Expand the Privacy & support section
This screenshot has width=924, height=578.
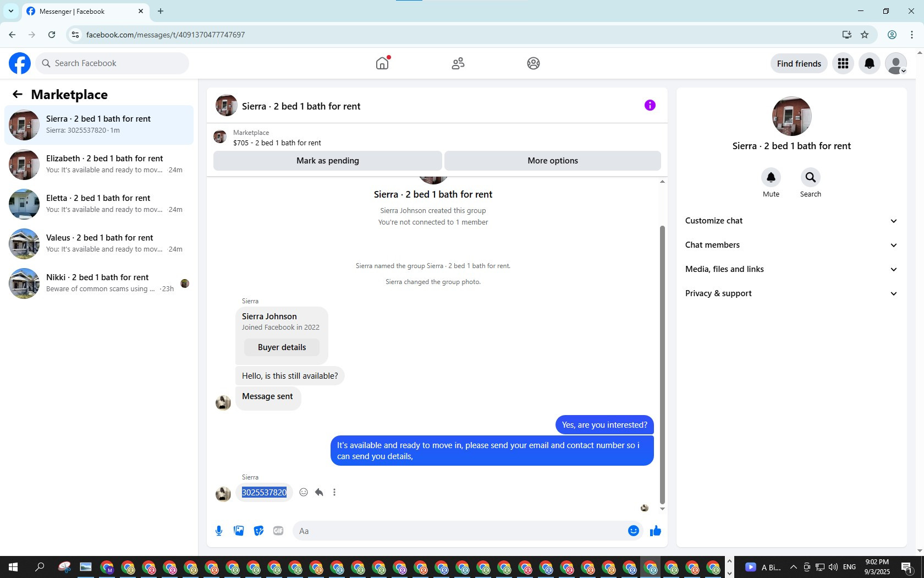(791, 293)
